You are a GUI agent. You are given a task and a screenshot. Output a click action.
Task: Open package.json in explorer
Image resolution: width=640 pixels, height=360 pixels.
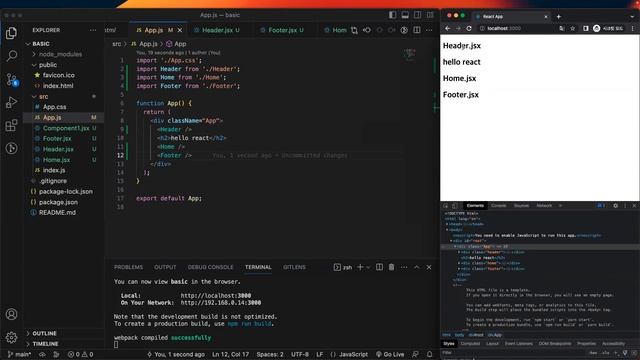click(x=58, y=202)
